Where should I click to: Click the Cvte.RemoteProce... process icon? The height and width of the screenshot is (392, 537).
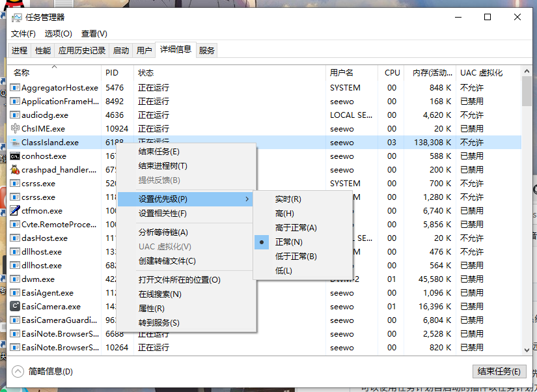pos(15,225)
